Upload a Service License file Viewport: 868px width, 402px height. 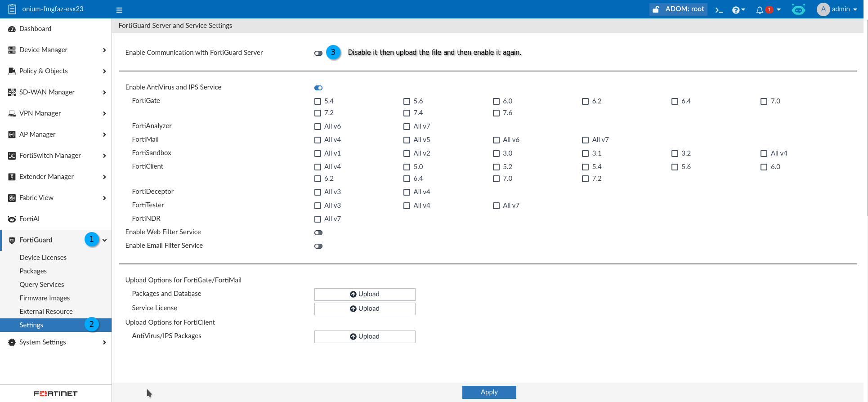pyautogui.click(x=364, y=308)
